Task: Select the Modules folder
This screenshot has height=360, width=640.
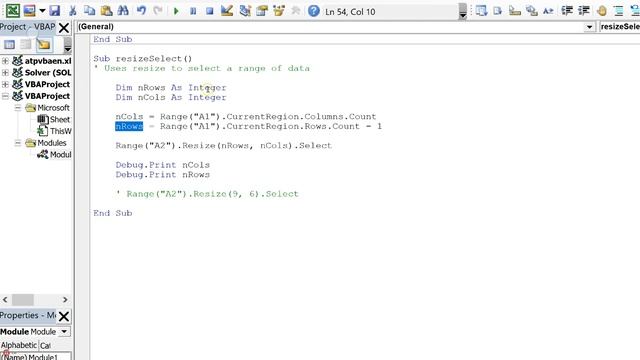Action: 52,143
